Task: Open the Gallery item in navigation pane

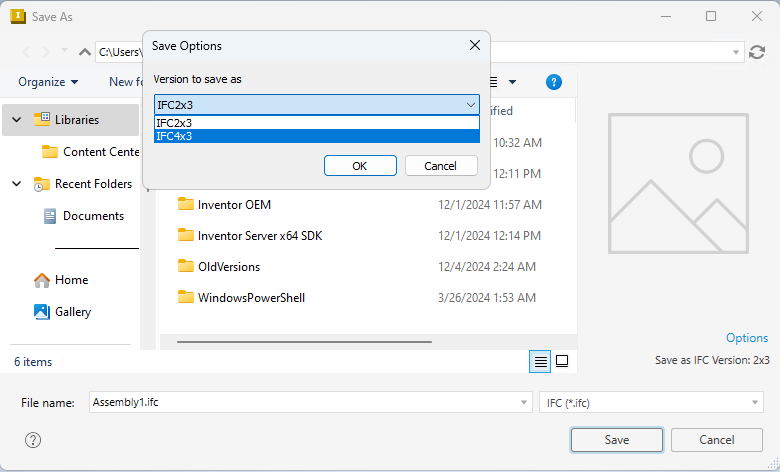Action: (73, 312)
